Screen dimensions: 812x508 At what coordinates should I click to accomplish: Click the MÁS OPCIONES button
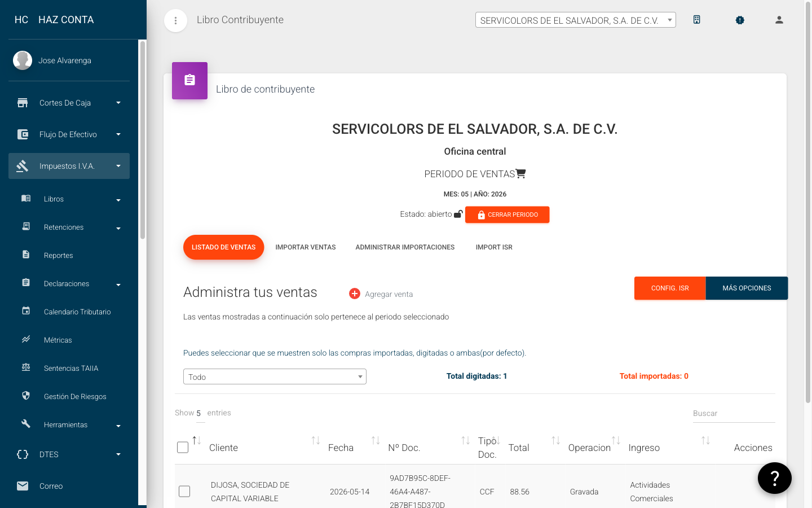(x=747, y=288)
